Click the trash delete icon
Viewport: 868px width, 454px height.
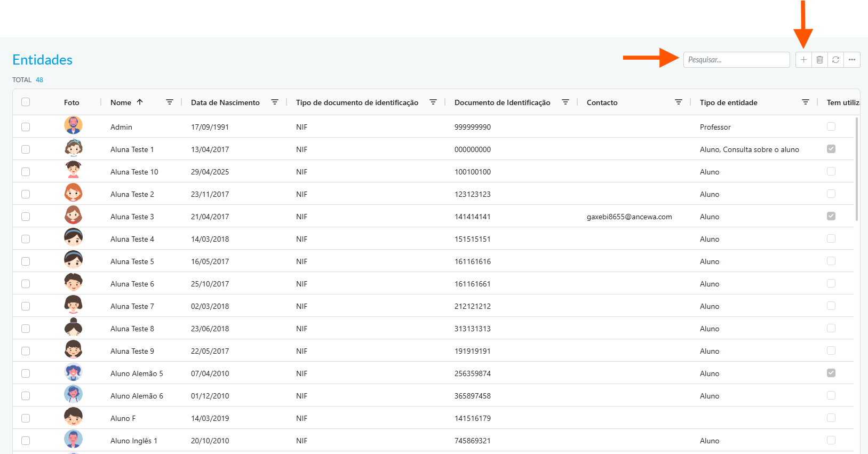819,60
